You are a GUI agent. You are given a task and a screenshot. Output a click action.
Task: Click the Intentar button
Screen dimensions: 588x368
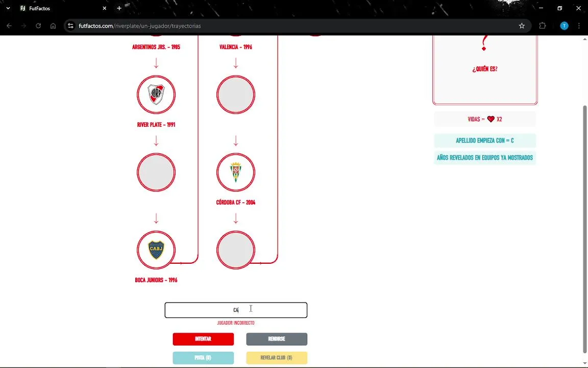[203, 339]
